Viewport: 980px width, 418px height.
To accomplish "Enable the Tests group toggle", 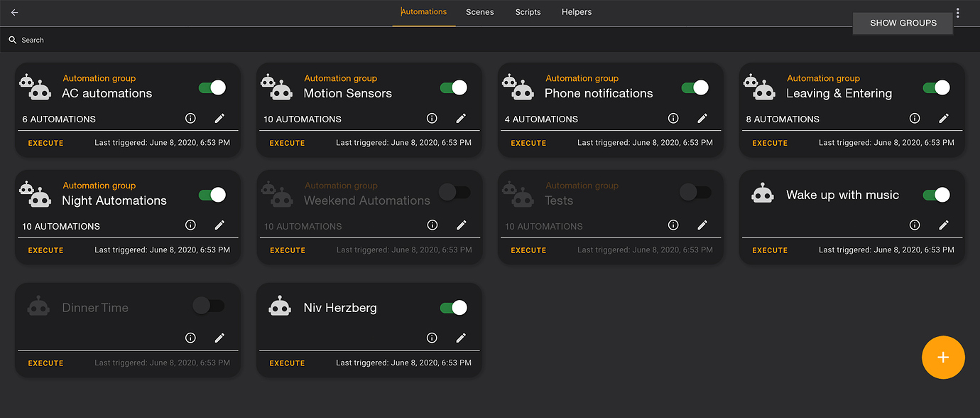I will tap(695, 192).
